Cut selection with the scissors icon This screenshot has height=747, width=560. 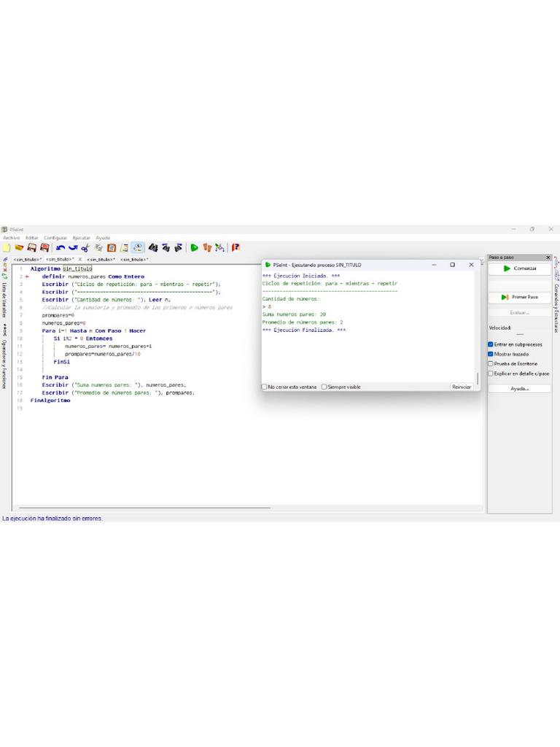(85, 248)
